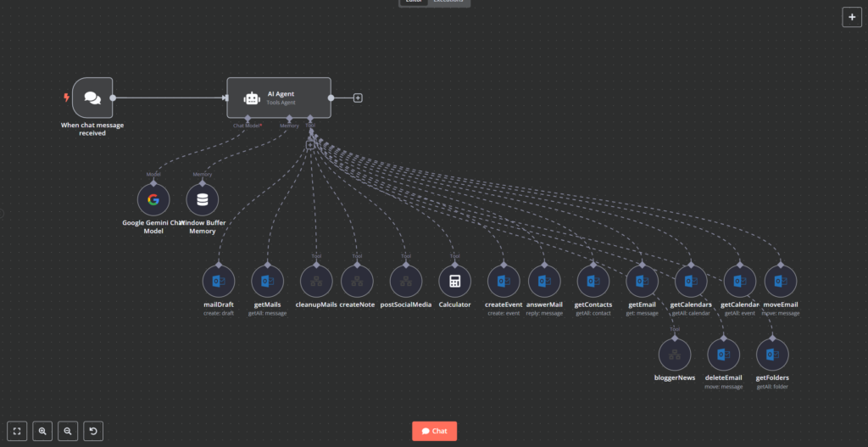Select the Window Buffer Memory node
Image resolution: width=868 pixels, height=447 pixels.
202,200
